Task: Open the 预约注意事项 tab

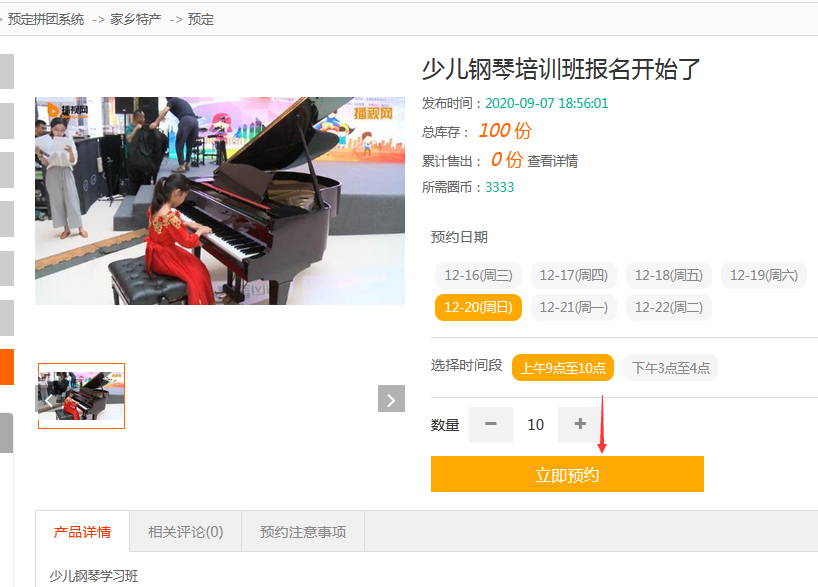Action: pos(303,532)
